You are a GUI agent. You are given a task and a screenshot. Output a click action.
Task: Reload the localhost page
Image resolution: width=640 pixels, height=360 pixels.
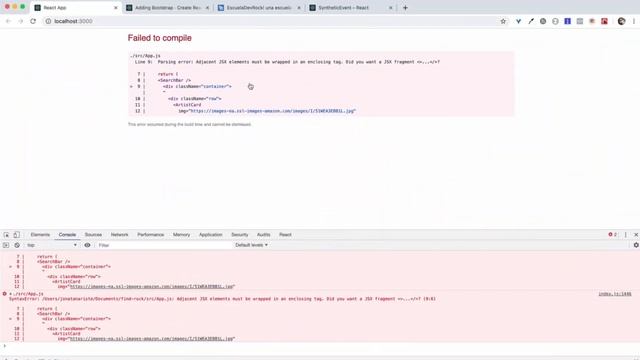click(33, 21)
